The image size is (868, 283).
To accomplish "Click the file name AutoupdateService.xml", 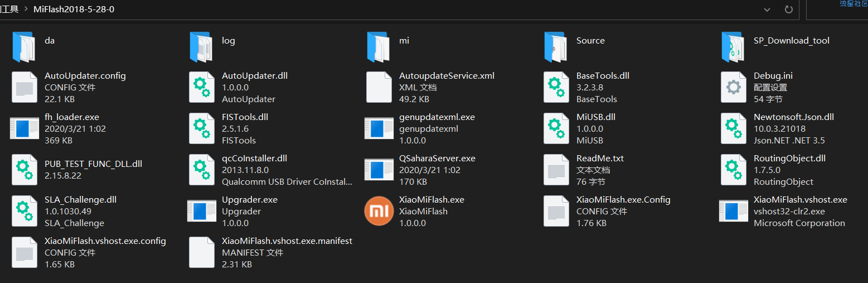I will coord(447,76).
